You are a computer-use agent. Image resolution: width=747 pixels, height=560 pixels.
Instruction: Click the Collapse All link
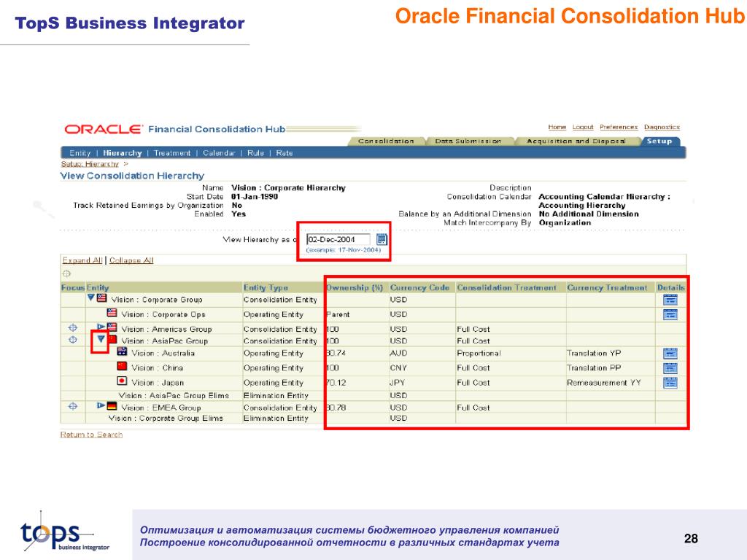[131, 260]
